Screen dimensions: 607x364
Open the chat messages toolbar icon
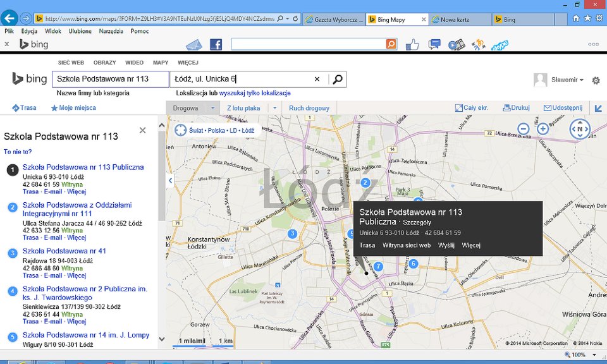[x=434, y=44]
